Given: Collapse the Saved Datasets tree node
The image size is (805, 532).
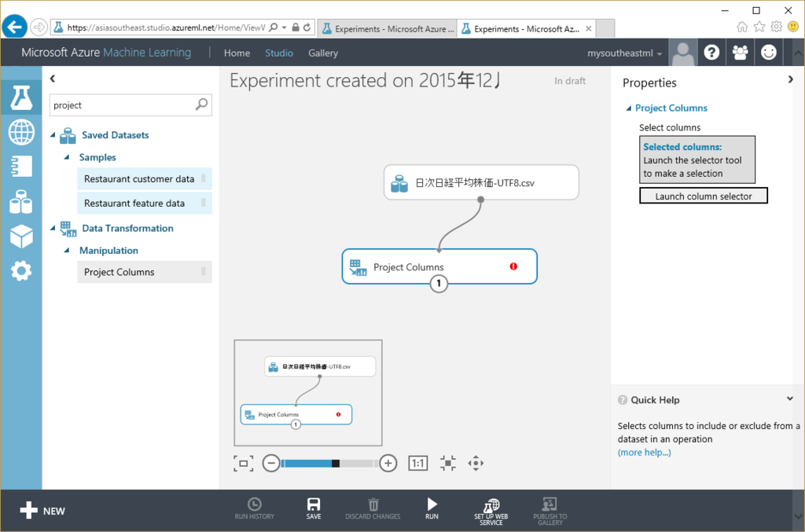Looking at the screenshot, I should (x=53, y=135).
